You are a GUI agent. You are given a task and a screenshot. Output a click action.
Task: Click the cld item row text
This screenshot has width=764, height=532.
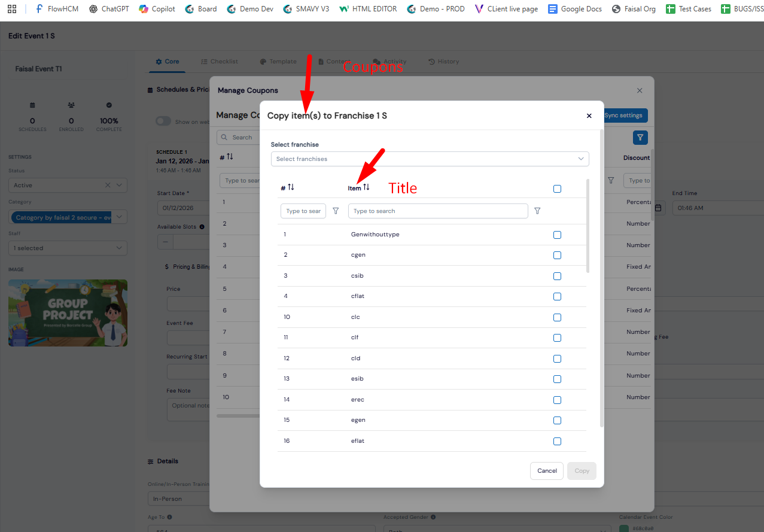click(355, 358)
